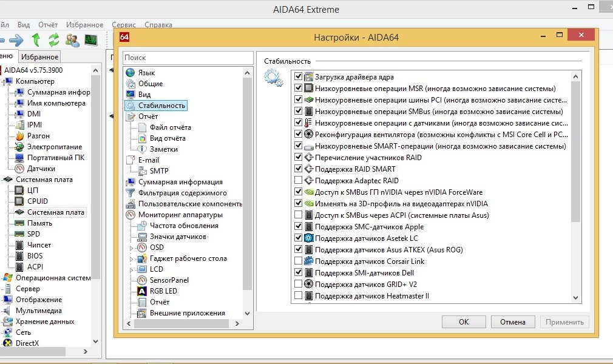This screenshot has height=364, width=613.
Task: Uncheck Поддержка SMI-датчиков Dell
Action: 298,272
